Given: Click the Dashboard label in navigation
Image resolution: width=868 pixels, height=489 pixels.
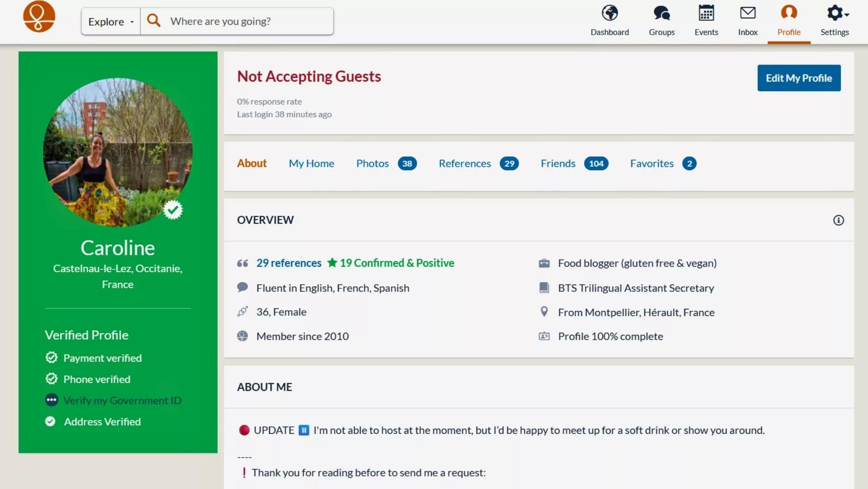Looking at the screenshot, I should tap(609, 32).
